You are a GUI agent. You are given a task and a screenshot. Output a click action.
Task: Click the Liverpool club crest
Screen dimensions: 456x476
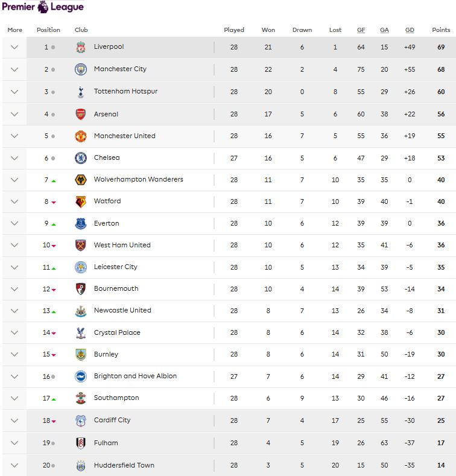[81, 47]
